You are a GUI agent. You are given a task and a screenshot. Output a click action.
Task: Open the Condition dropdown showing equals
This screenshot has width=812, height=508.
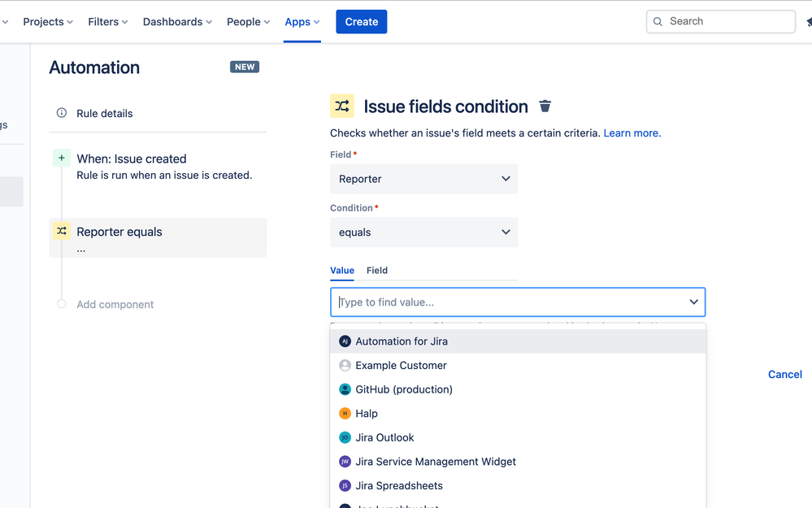[424, 232]
